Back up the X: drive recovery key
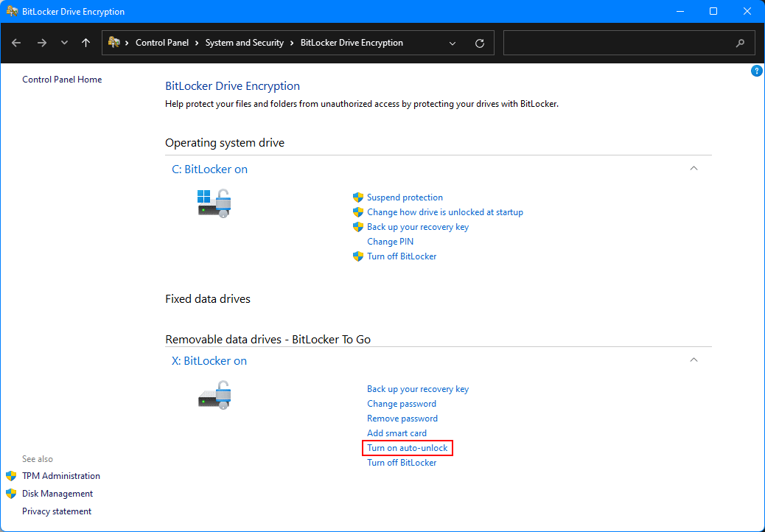Image resolution: width=765 pixels, height=532 pixels. coord(418,389)
